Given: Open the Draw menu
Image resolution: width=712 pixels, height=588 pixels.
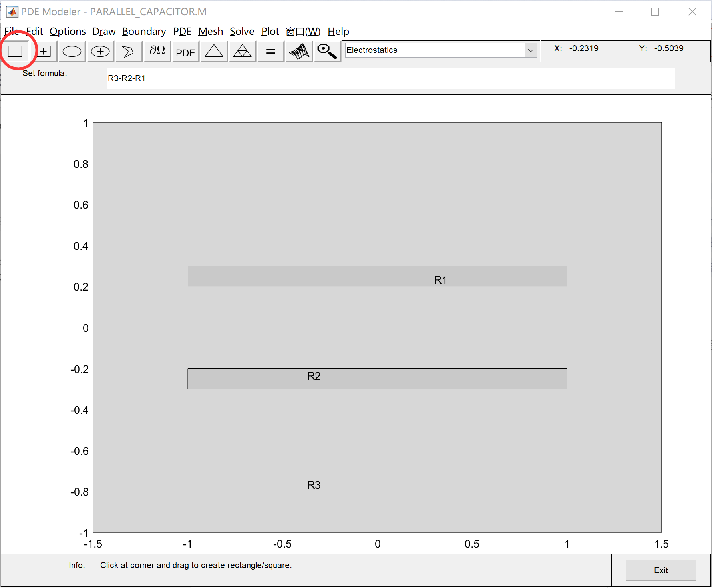Looking at the screenshot, I should click(x=103, y=31).
